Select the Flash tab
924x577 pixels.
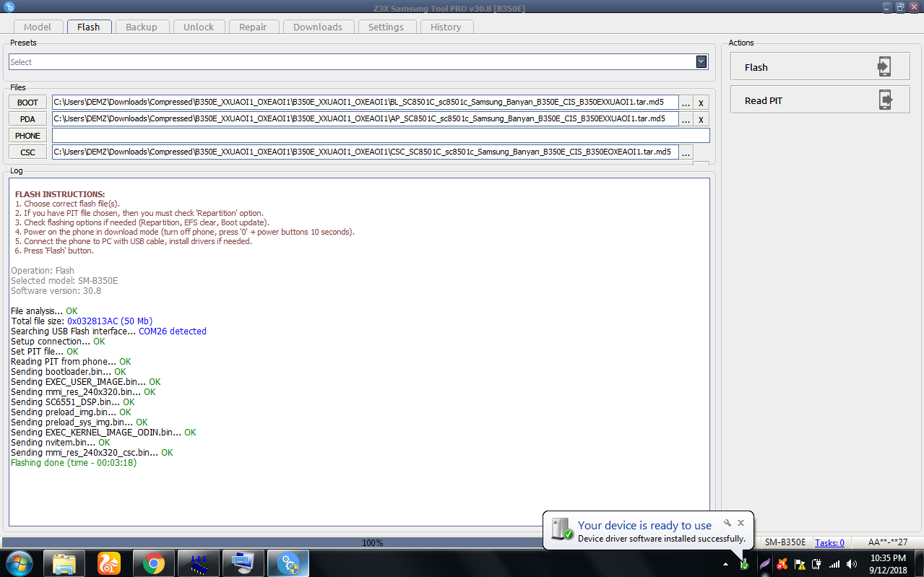point(89,27)
